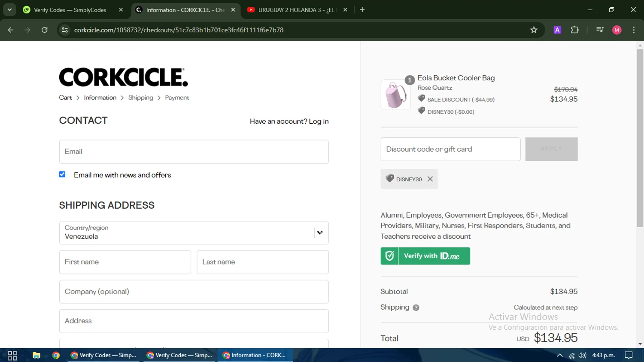The width and height of the screenshot is (644, 362).
Task: Click the SALE DISCOUNT tag icon
Action: 422,99
